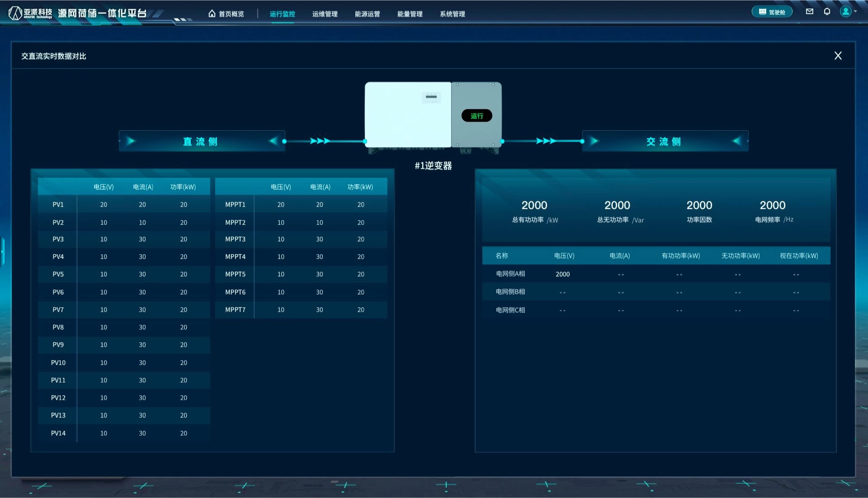Select the 电网侧A相 row
868x498 pixels.
[656, 274]
